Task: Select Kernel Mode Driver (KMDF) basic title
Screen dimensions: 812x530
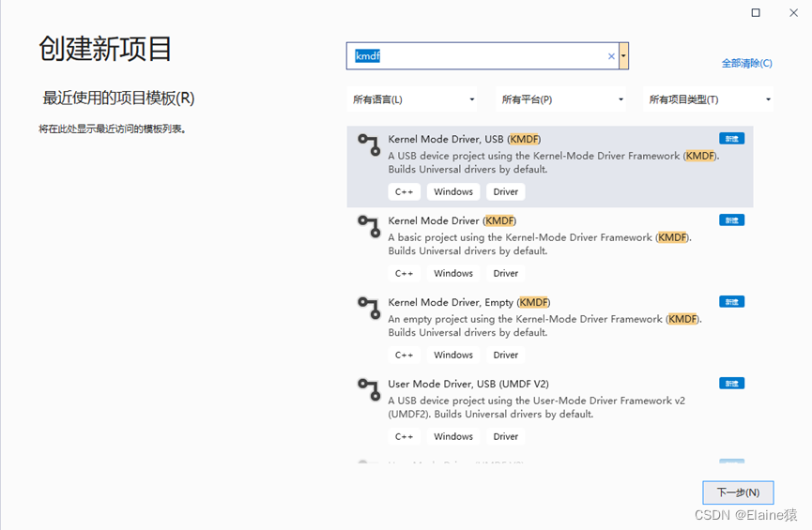Action: tap(452, 221)
